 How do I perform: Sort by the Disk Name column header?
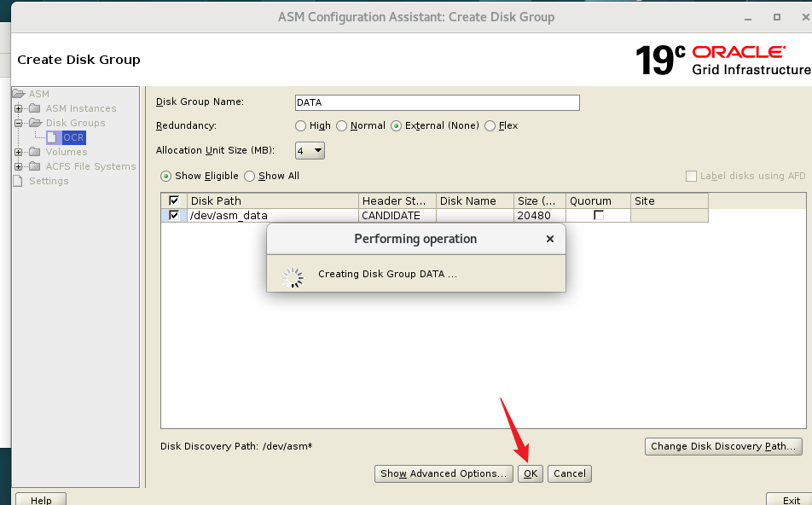[475, 201]
